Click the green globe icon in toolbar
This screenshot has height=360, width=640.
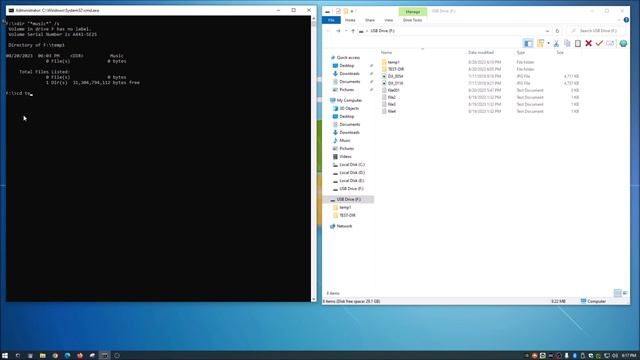(623, 43)
